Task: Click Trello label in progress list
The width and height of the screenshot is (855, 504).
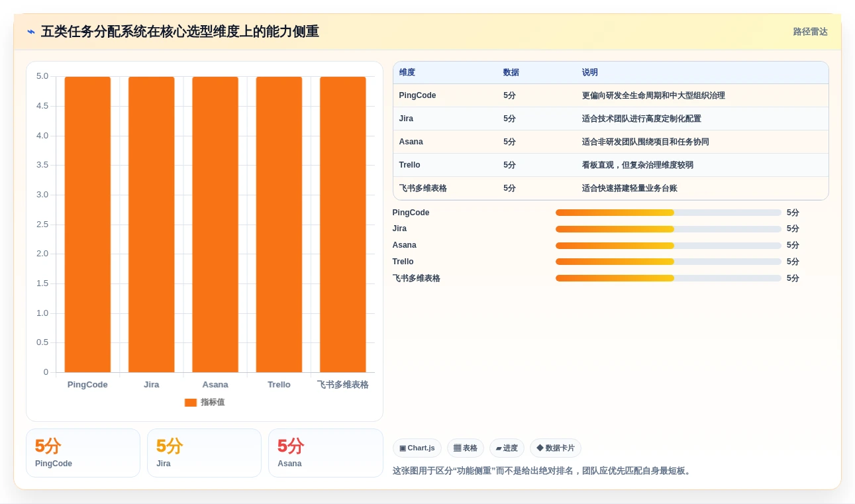Action: pos(403,262)
